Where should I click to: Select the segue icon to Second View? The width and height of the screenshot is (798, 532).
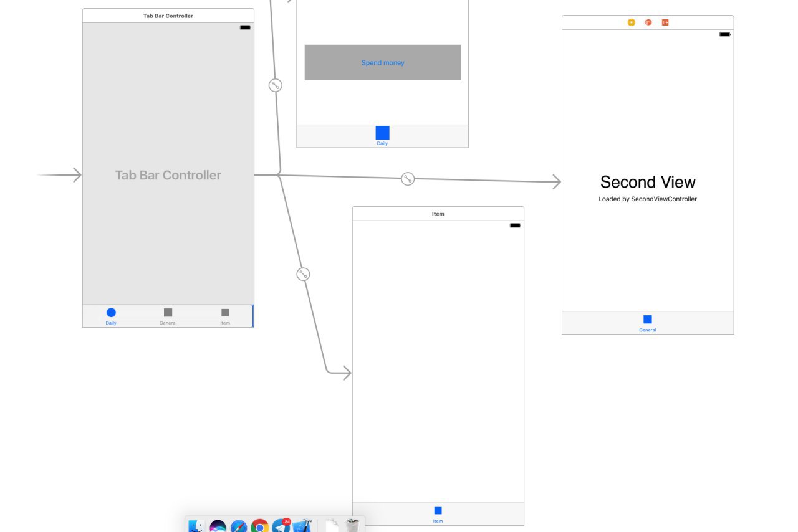[408, 179]
